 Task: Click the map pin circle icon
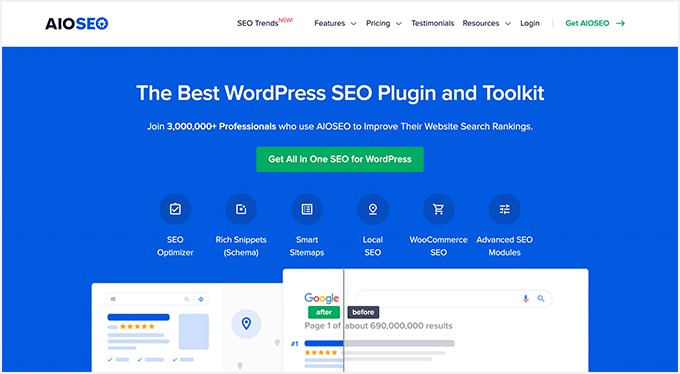coord(246,324)
